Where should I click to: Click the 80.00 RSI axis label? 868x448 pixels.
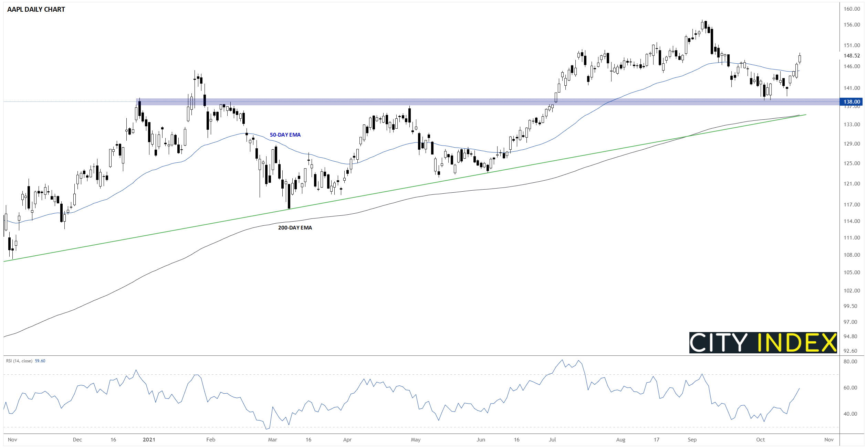850,362
